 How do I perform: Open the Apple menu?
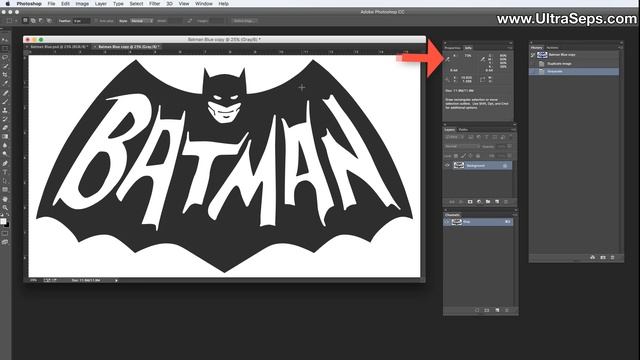pos(7,3)
